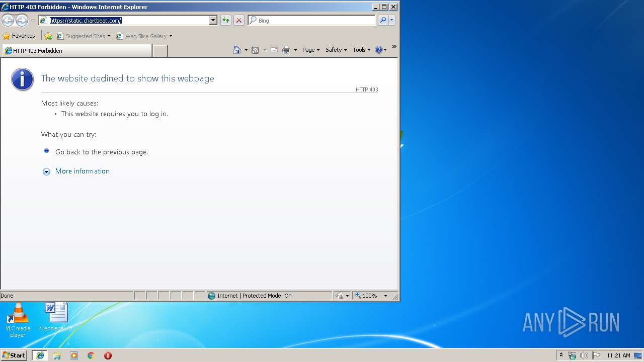This screenshot has height=362, width=644.
Task: Expand command bar overflow chevron
Action: point(394,47)
